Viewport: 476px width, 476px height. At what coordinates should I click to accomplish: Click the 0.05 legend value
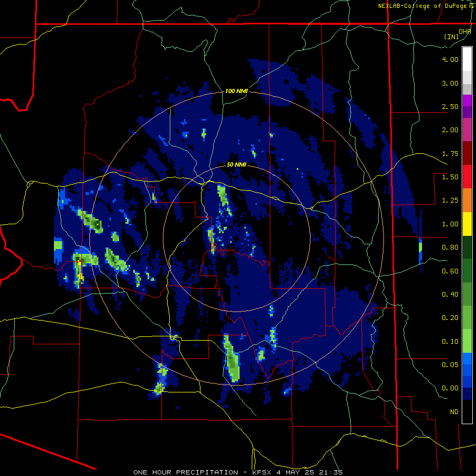450,365
